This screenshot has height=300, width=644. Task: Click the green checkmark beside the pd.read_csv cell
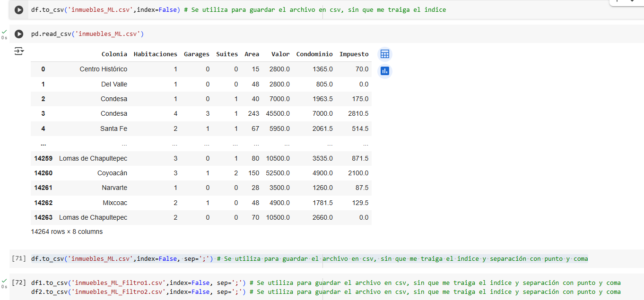point(4,32)
